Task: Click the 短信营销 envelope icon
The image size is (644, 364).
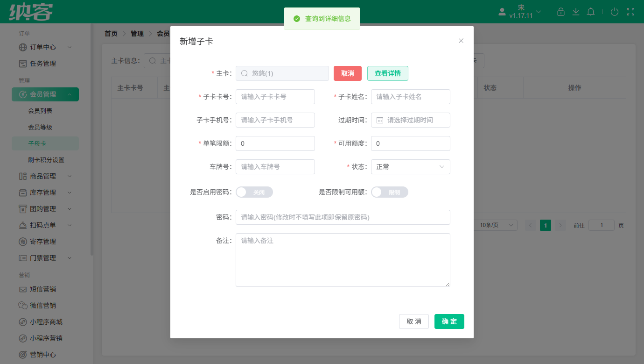Action: pos(23,289)
